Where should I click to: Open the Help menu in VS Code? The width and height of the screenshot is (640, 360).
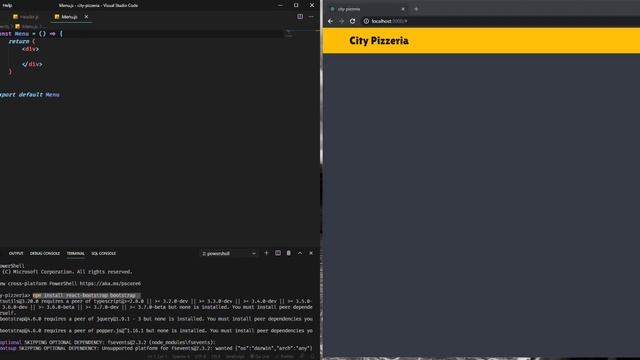[x=7, y=5]
